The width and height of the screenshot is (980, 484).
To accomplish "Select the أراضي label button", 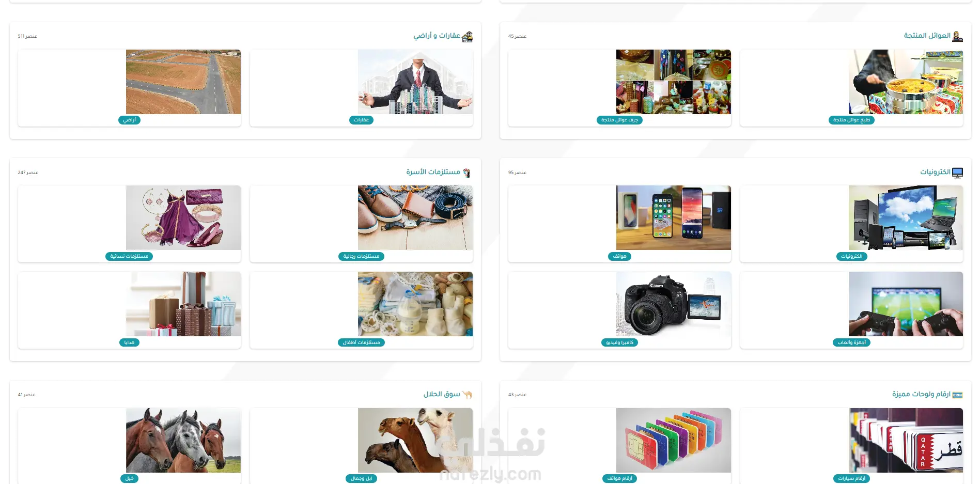I will [129, 120].
